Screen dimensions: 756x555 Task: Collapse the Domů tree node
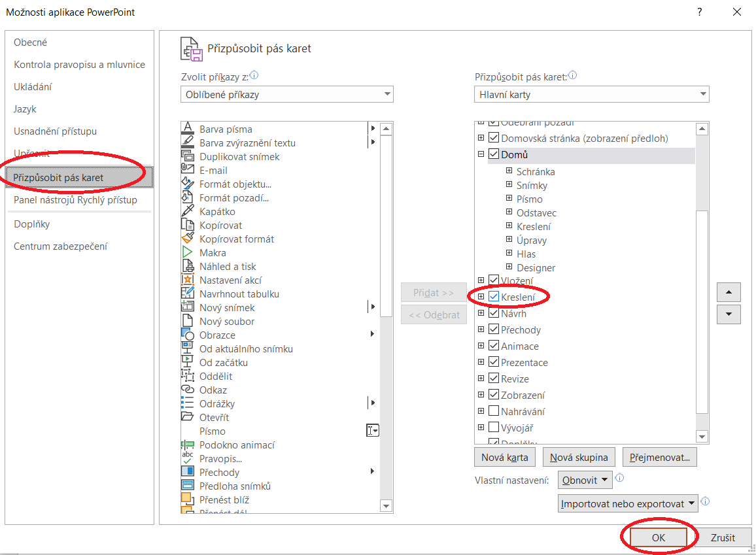(x=481, y=154)
